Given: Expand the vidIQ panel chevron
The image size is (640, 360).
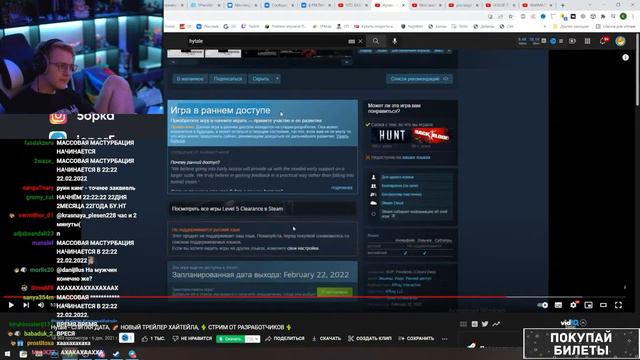Looking at the screenshot, I should (x=583, y=323).
